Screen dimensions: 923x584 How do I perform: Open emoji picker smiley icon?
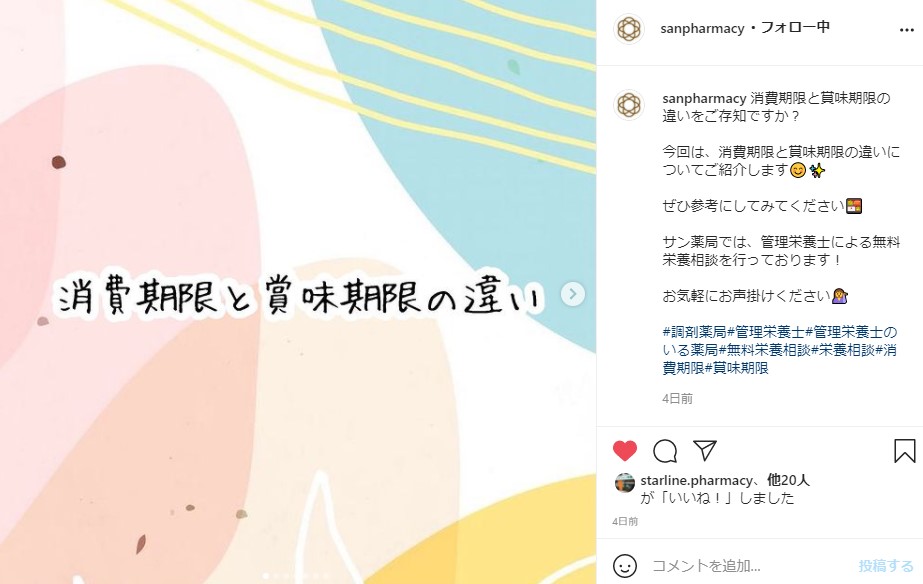(x=625, y=566)
